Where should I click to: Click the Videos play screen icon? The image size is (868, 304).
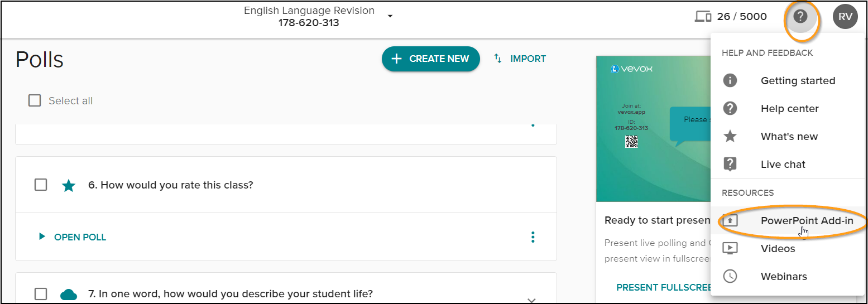click(x=730, y=248)
